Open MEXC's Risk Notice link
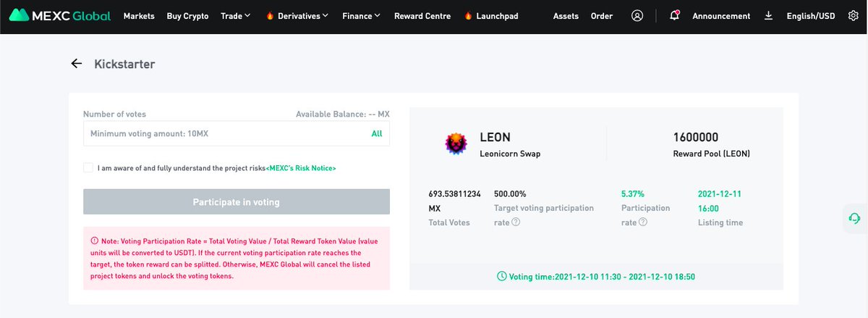The width and height of the screenshot is (868, 318). coord(301,168)
